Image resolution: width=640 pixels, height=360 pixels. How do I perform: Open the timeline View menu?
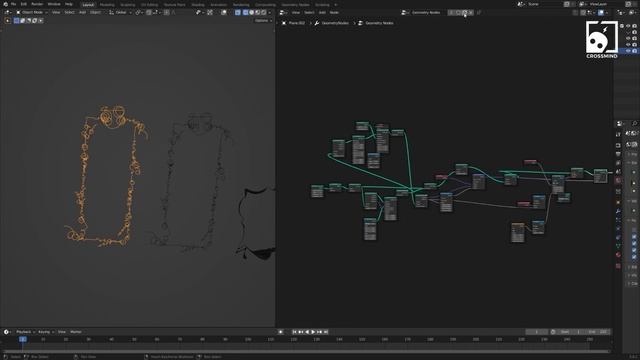click(62, 332)
